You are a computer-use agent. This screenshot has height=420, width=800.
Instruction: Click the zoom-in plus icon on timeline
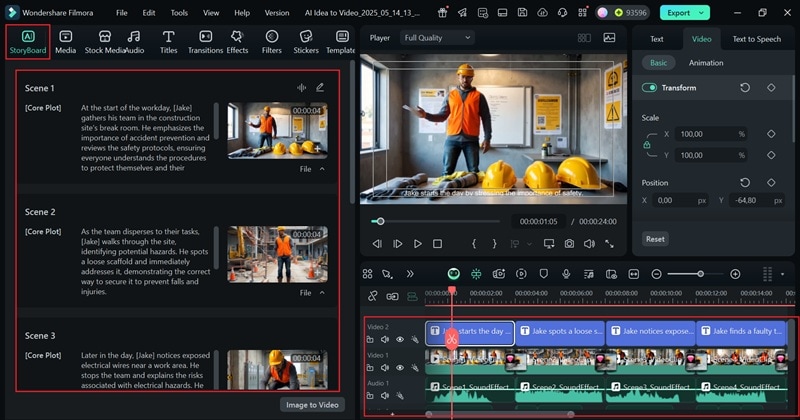[735, 274]
